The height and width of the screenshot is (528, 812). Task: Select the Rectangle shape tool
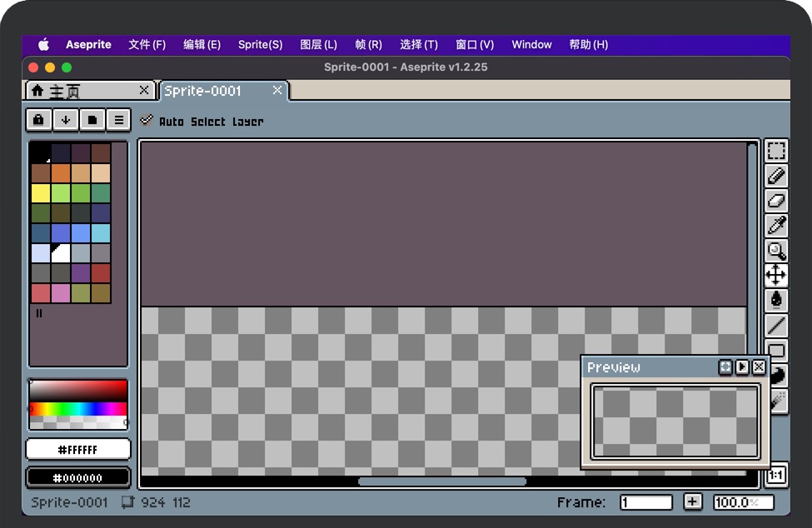[x=777, y=349]
